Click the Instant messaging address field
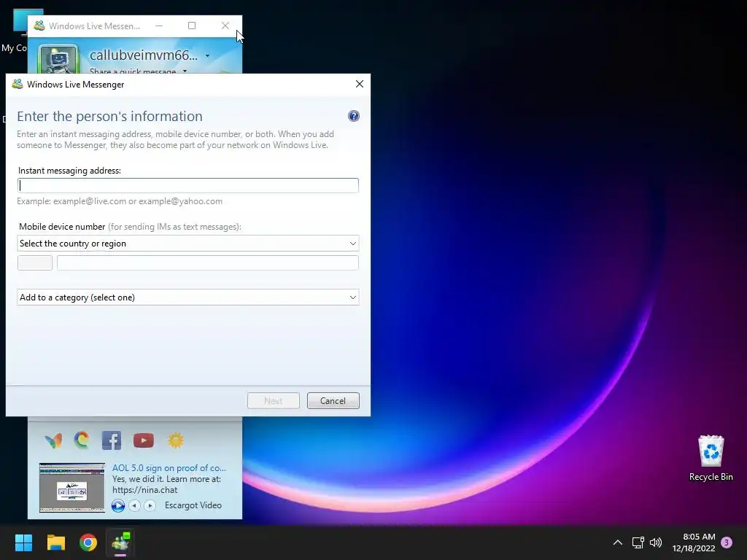The height and width of the screenshot is (560, 747). [187, 185]
